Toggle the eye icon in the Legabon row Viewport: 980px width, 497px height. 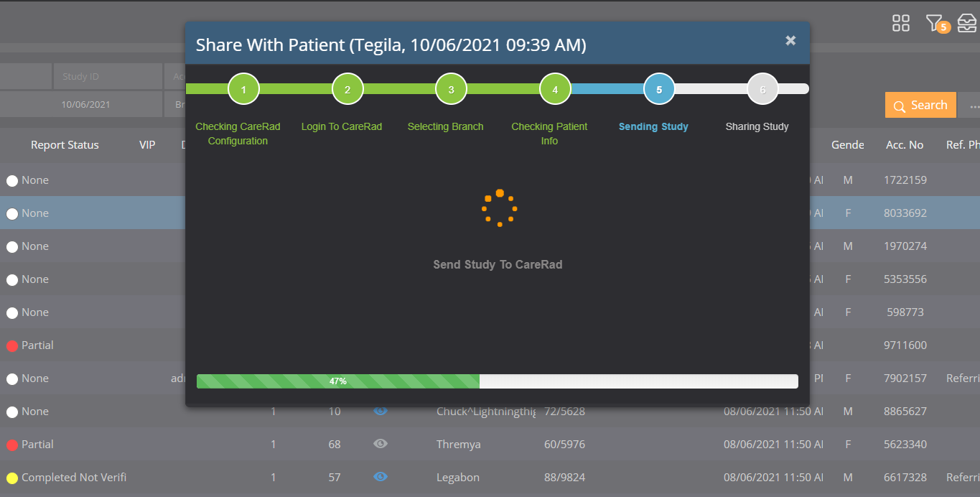(x=381, y=478)
